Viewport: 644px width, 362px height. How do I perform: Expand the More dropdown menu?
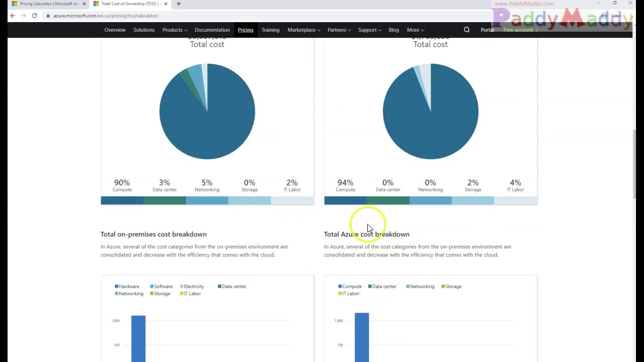click(416, 30)
